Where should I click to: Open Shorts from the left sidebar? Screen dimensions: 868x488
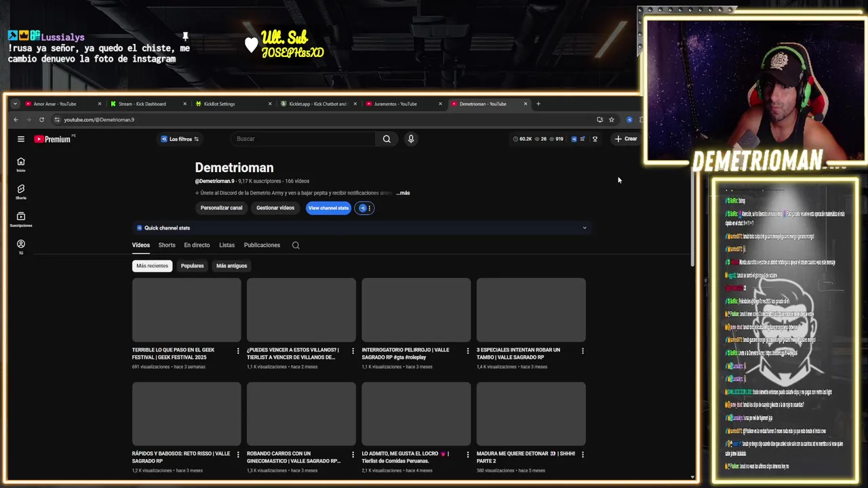(21, 192)
